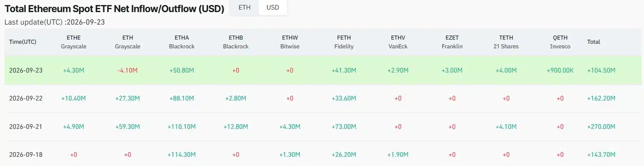Select the USD unit toggle
This screenshot has width=644, height=166.
click(273, 8)
